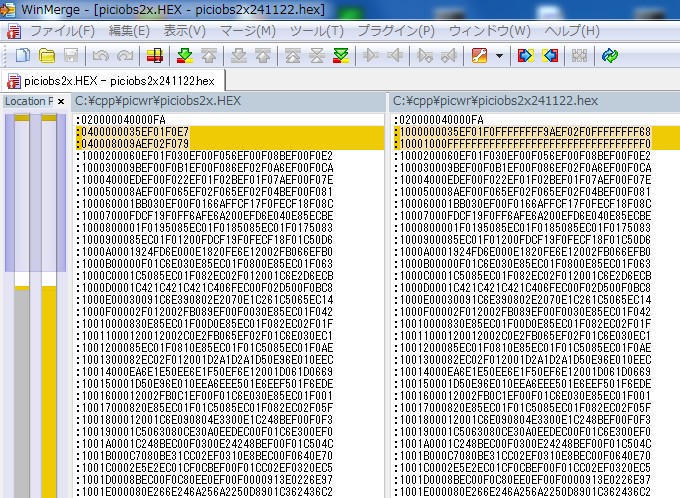Click left pane line starting :1000200060EF01F0
Viewport: 680px width, 498px height.
pyautogui.click(x=204, y=155)
